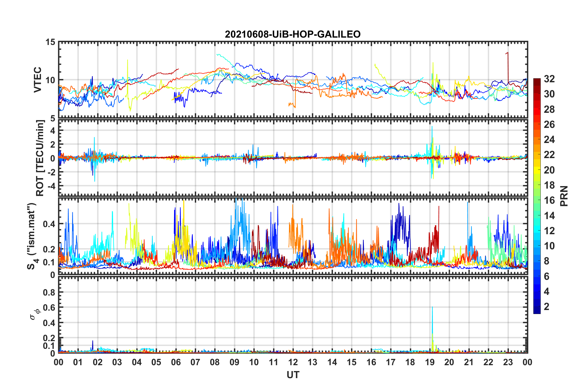The height and width of the screenshot is (392, 586).
Task: Click inside the ROT plot panel
Action: click(x=293, y=158)
